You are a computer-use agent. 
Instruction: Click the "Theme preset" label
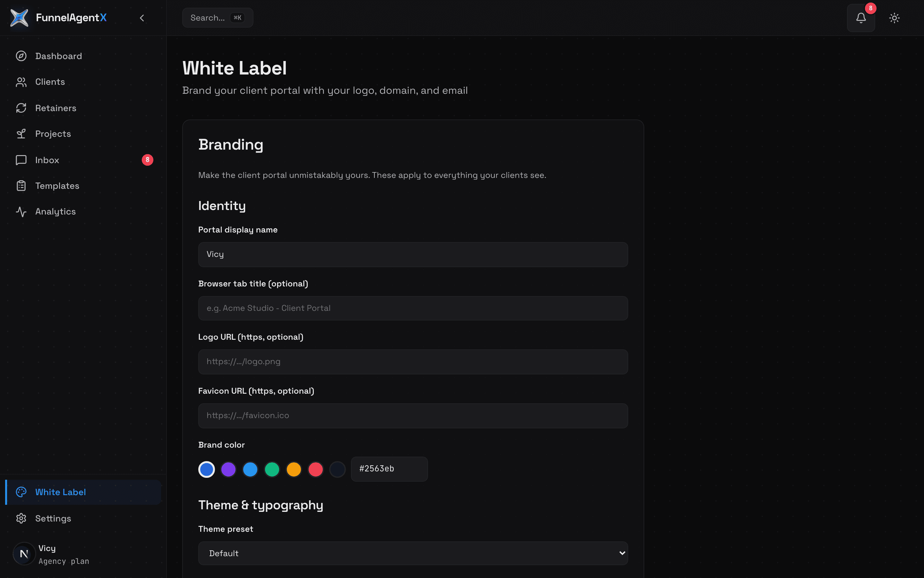tap(226, 529)
